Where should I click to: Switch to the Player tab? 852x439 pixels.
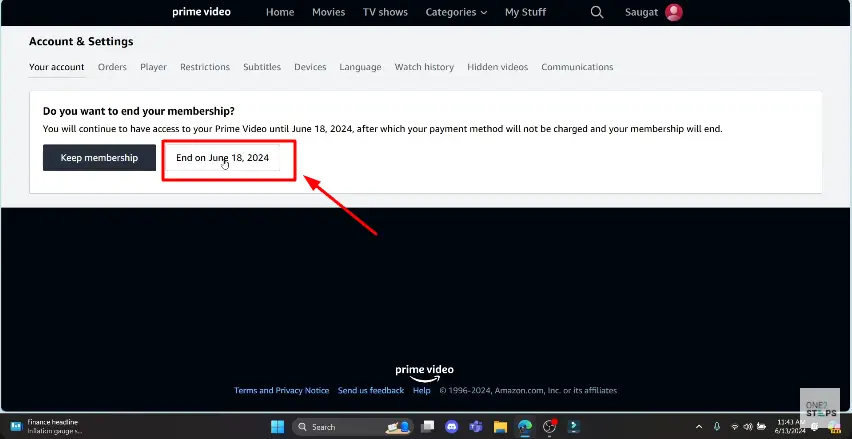[x=153, y=67]
